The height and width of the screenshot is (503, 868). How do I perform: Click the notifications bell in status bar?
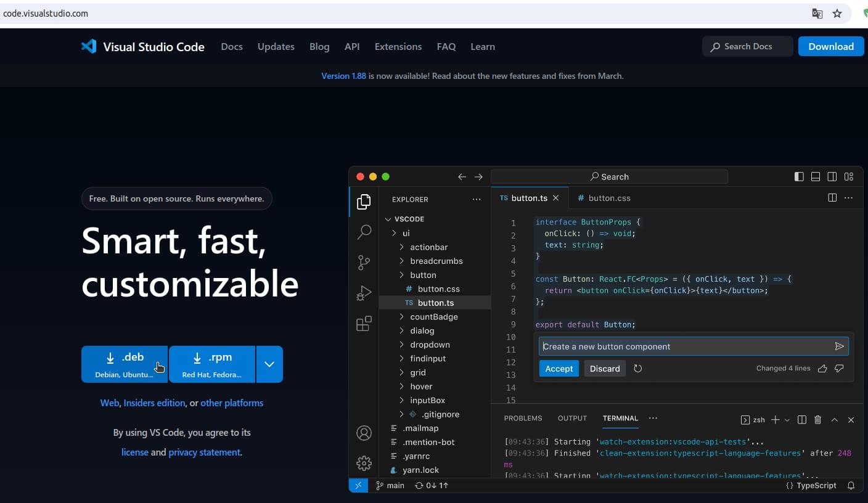tap(851, 485)
